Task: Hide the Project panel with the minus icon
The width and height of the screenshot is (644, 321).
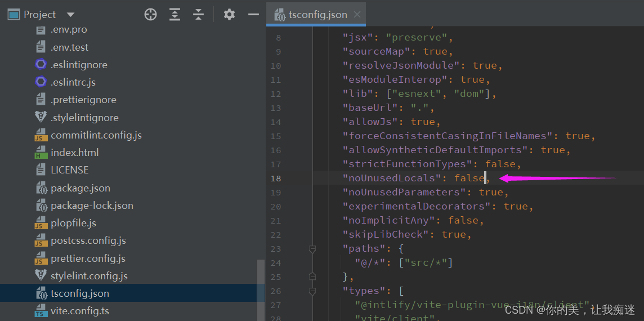Action: [254, 15]
